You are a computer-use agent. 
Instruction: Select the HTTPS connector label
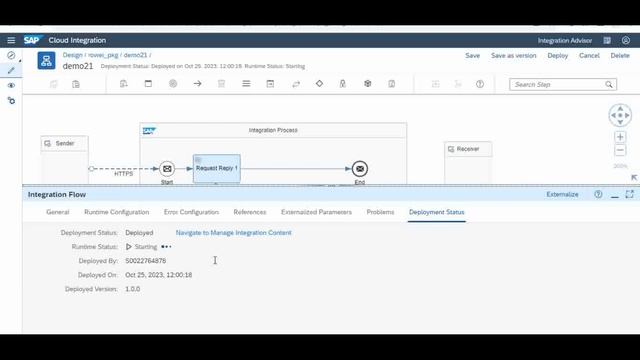pyautogui.click(x=123, y=174)
